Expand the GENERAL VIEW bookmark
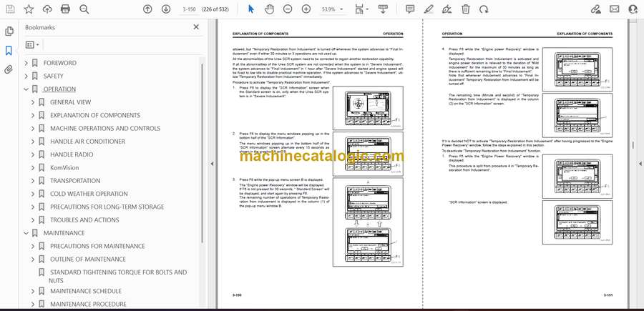644x311 pixels. point(33,102)
